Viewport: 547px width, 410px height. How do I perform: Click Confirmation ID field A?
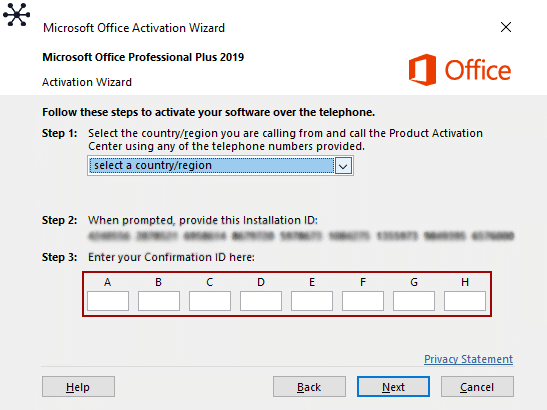pyautogui.click(x=108, y=301)
